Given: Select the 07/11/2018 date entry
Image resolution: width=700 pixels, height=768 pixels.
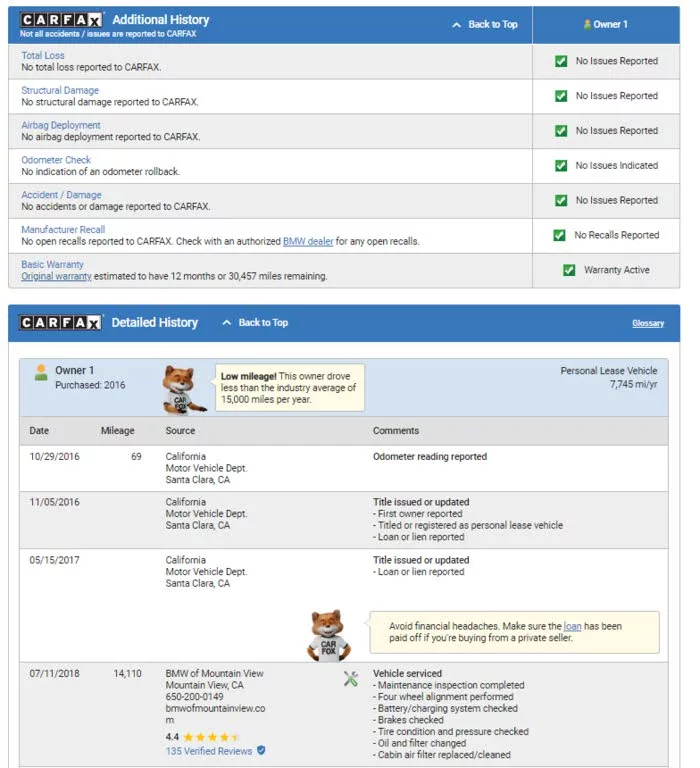Looking at the screenshot, I should click(x=54, y=673).
